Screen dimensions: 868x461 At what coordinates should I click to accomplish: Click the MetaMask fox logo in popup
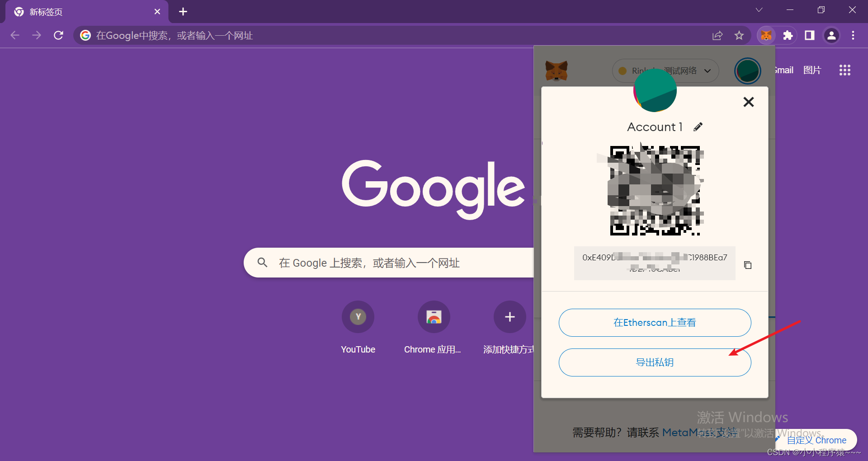pyautogui.click(x=557, y=71)
